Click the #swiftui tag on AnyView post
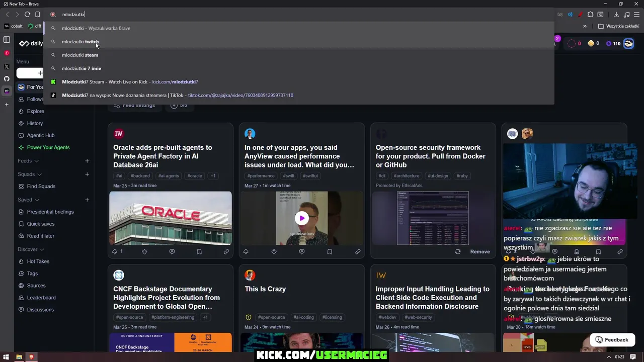644x362 pixels. click(x=310, y=176)
